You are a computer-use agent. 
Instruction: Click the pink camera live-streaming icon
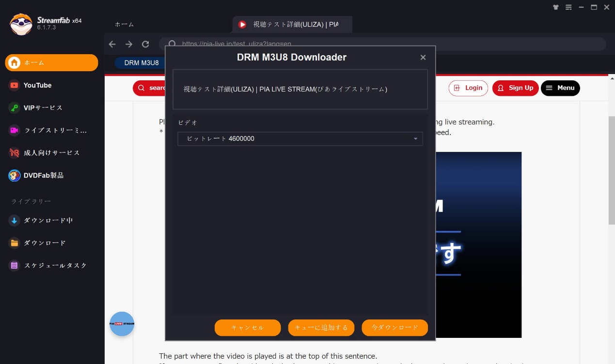[15, 130]
